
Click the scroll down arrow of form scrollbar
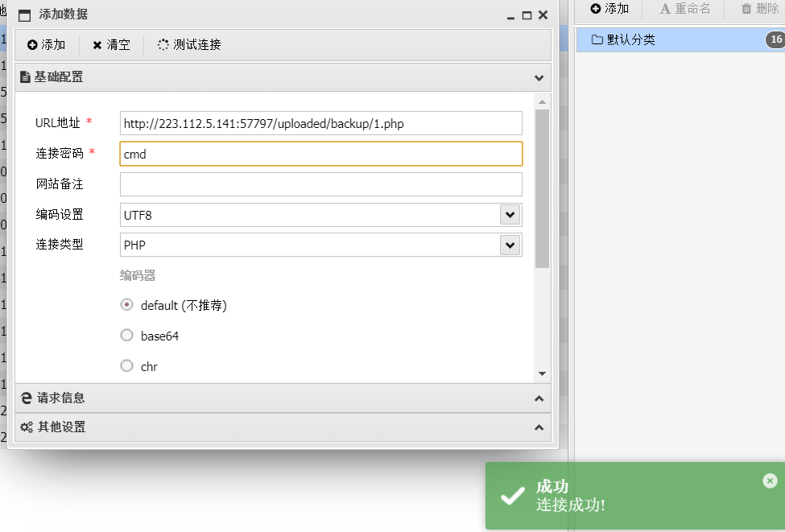(x=542, y=373)
